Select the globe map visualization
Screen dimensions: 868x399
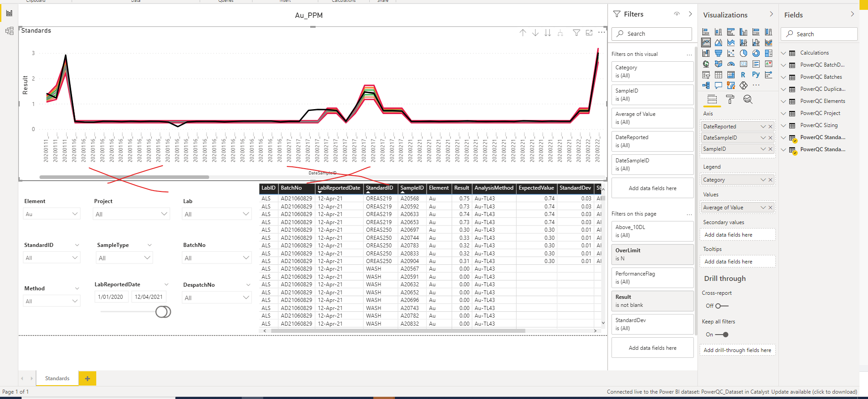point(706,64)
